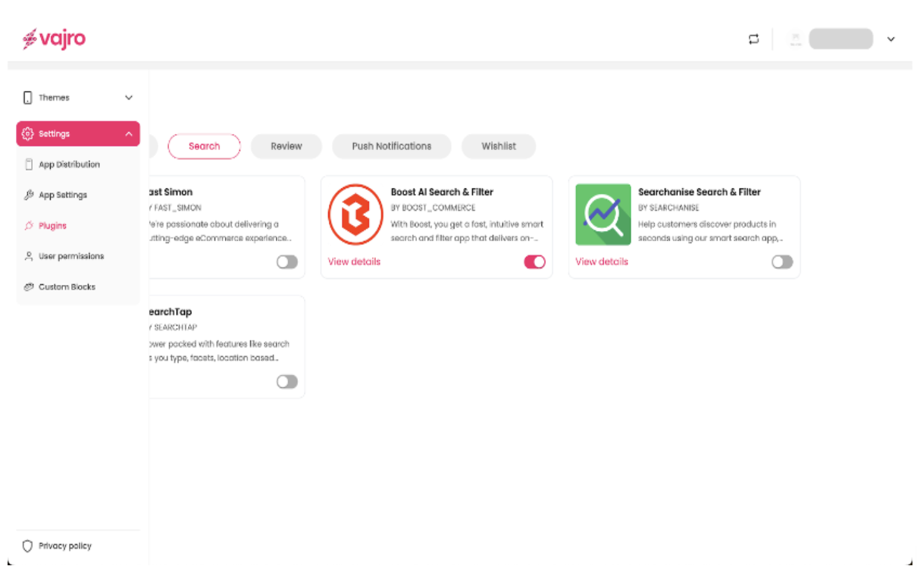Open the account dropdown chevron
The height and width of the screenshot is (588, 917).
pos(890,39)
